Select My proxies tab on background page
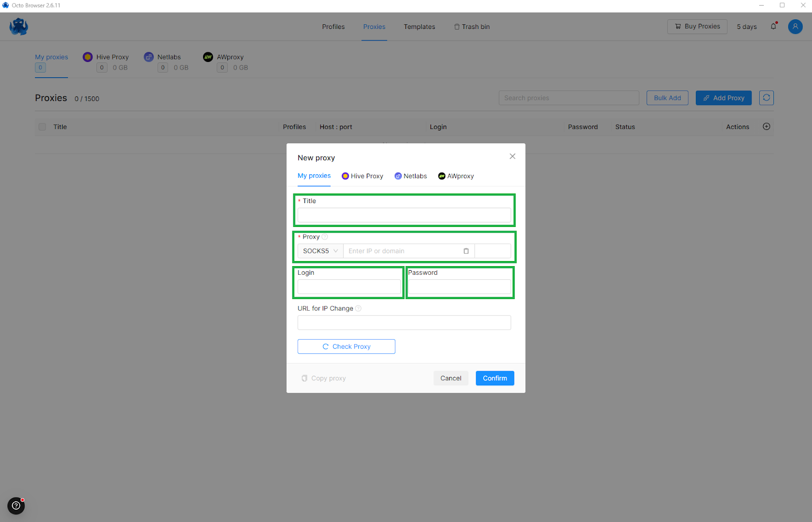Image resolution: width=812 pixels, height=522 pixels. click(51, 57)
